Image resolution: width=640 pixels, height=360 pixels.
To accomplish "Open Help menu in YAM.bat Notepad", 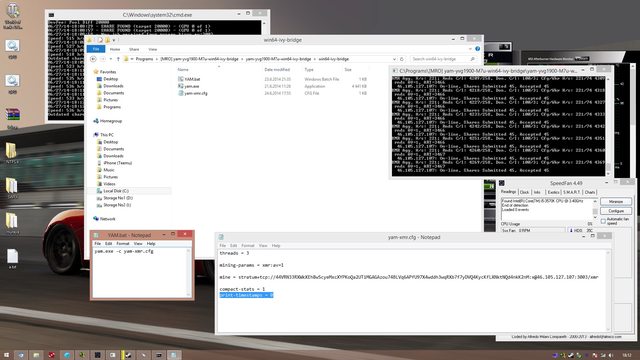I will click(x=151, y=244).
